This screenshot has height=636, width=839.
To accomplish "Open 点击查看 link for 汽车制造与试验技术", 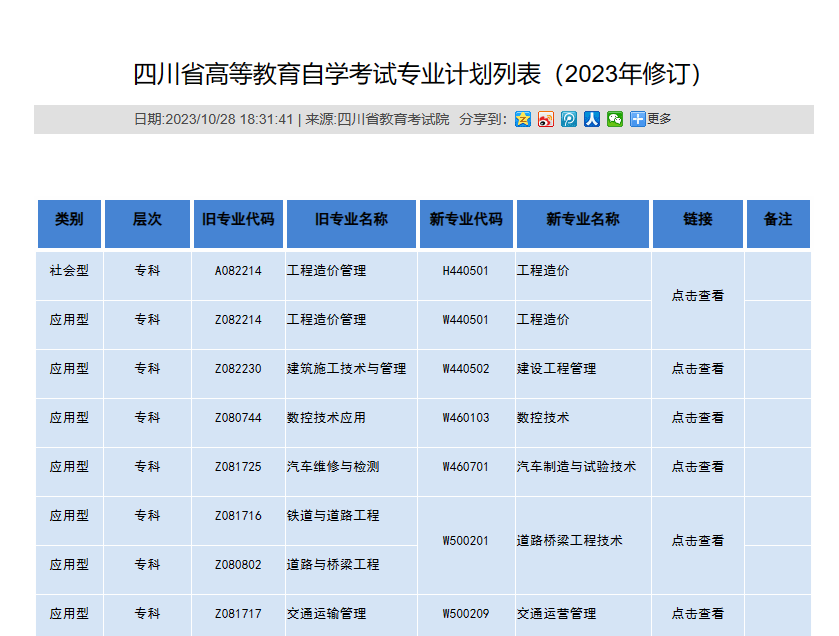I will 697,466.
